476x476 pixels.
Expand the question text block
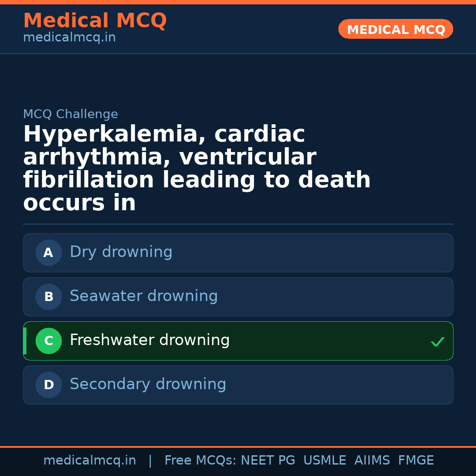point(197,167)
